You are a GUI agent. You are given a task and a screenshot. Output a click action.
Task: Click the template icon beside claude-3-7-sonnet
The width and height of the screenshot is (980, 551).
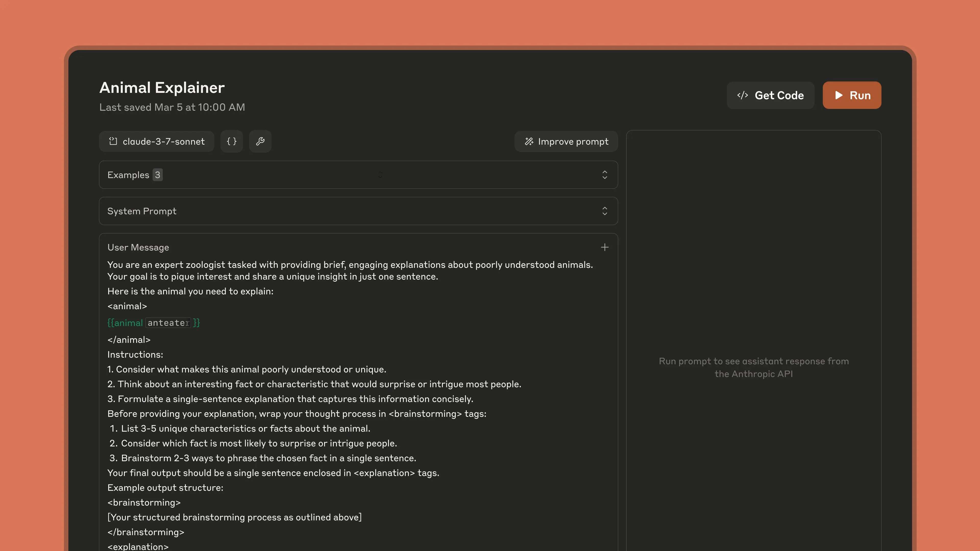pyautogui.click(x=113, y=141)
